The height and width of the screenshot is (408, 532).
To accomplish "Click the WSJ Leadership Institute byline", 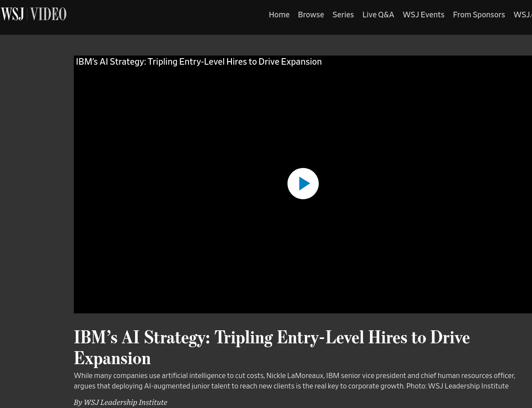I will (x=125, y=402).
